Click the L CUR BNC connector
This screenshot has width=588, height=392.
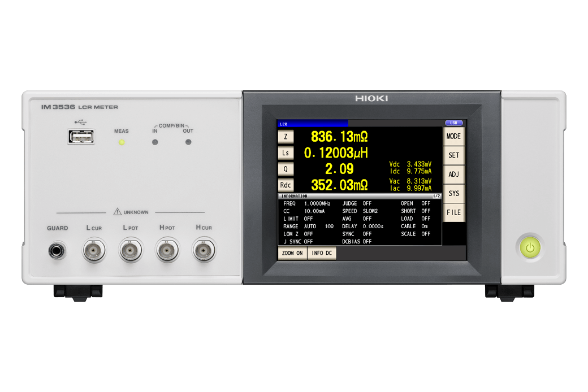click(x=94, y=250)
